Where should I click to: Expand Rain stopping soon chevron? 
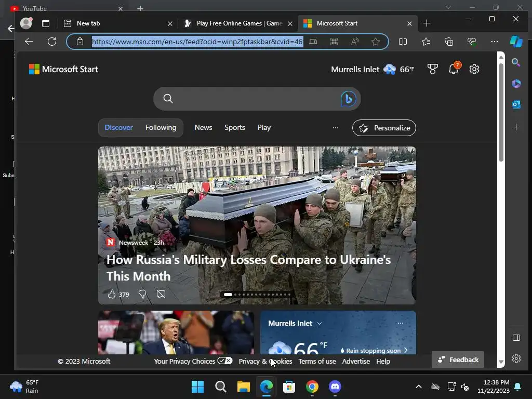pyautogui.click(x=406, y=350)
